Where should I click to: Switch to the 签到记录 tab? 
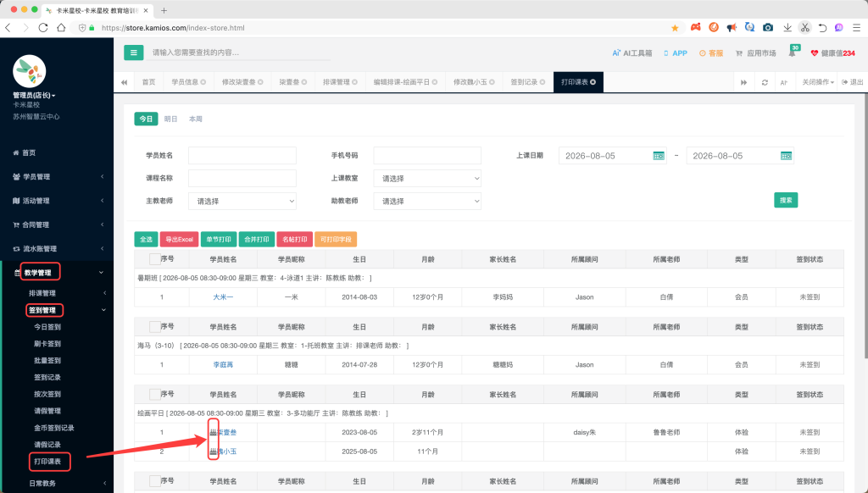527,82
